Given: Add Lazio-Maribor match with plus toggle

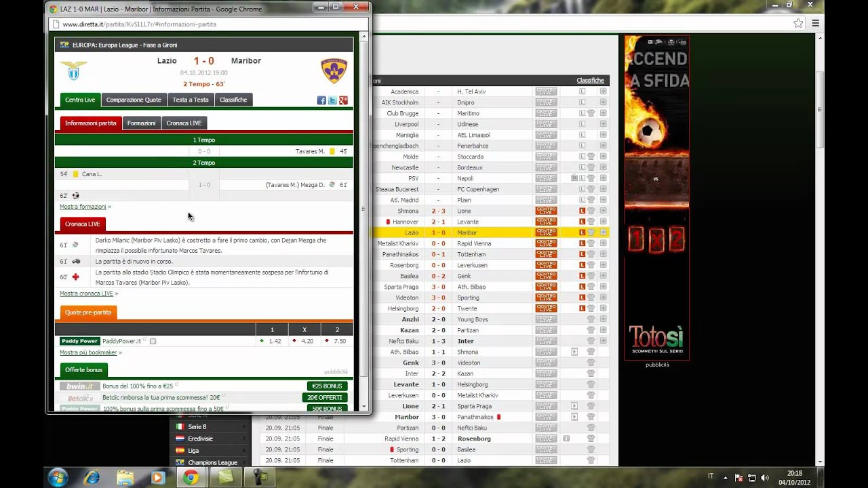Looking at the screenshot, I should point(603,232).
